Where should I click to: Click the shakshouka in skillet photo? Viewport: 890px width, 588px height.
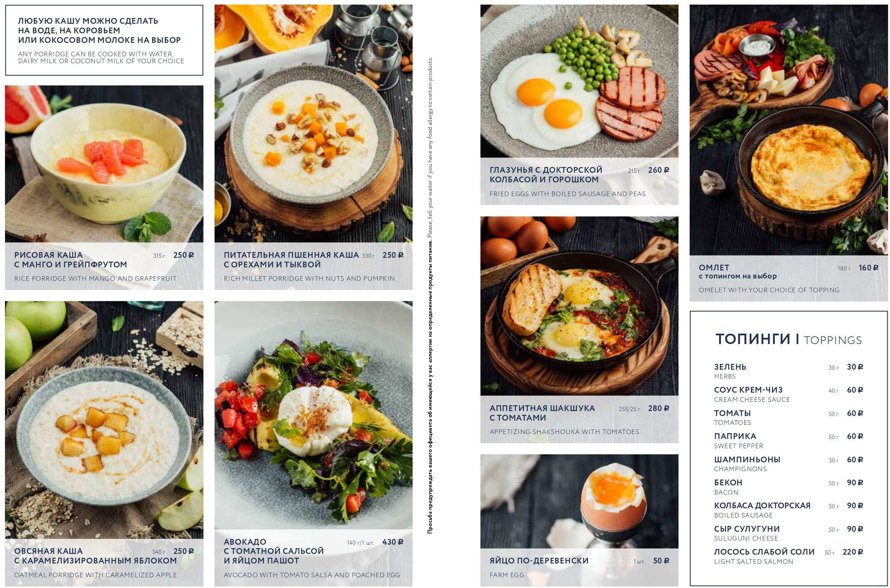(579, 306)
